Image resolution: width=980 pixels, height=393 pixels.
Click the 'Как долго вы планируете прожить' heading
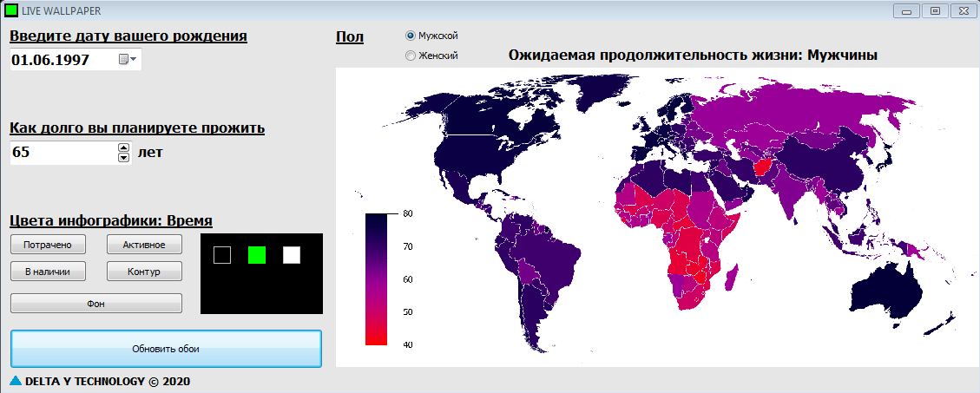coord(137,128)
